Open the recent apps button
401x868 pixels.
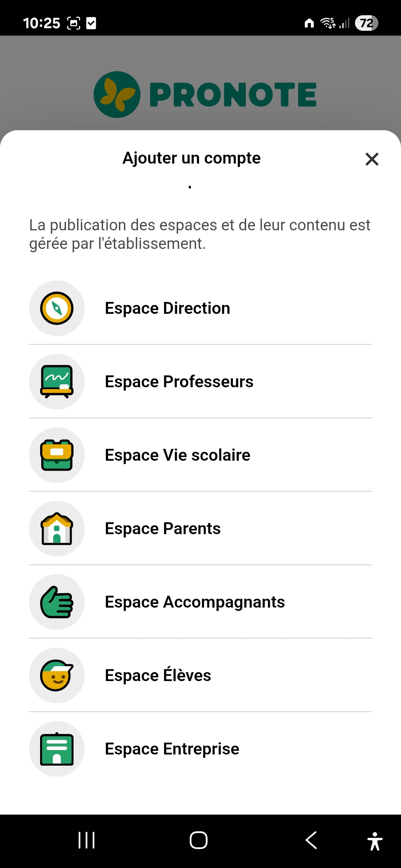[87, 840]
